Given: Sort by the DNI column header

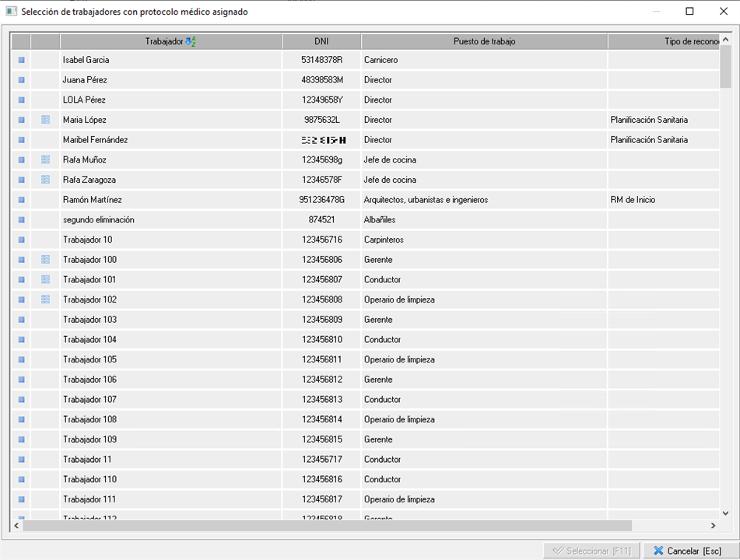Looking at the screenshot, I should point(321,41).
